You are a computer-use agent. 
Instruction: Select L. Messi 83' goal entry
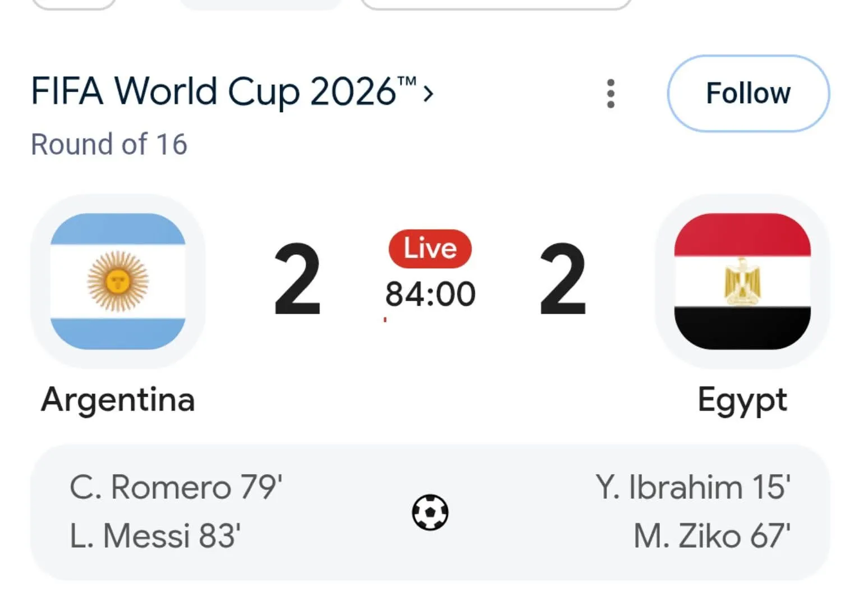click(x=155, y=536)
